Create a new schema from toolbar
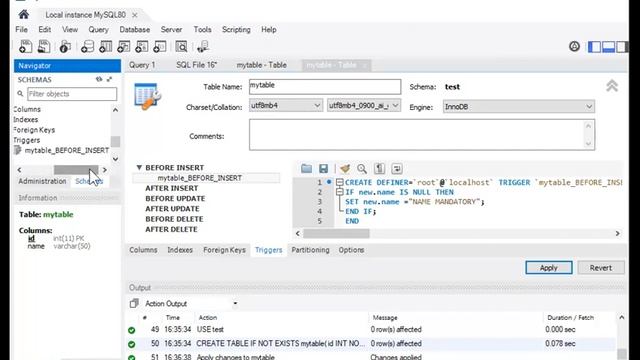This screenshot has height=360, width=640. click(87, 47)
